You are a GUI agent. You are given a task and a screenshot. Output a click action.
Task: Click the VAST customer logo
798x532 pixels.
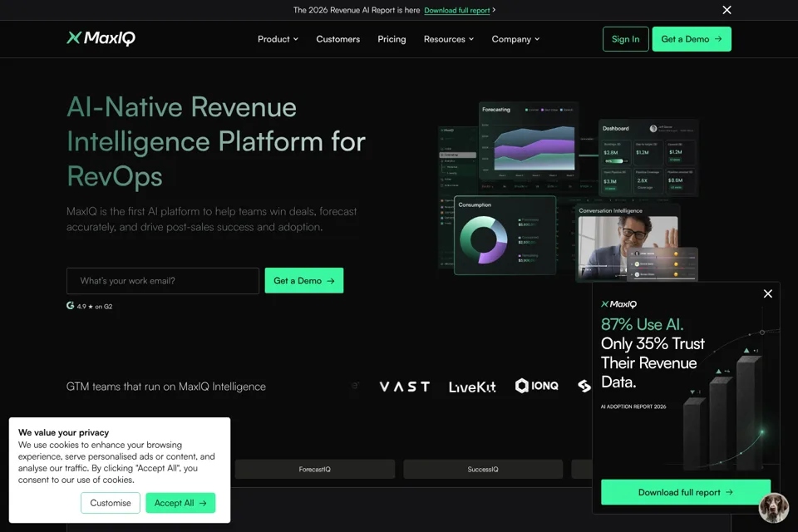click(x=405, y=387)
